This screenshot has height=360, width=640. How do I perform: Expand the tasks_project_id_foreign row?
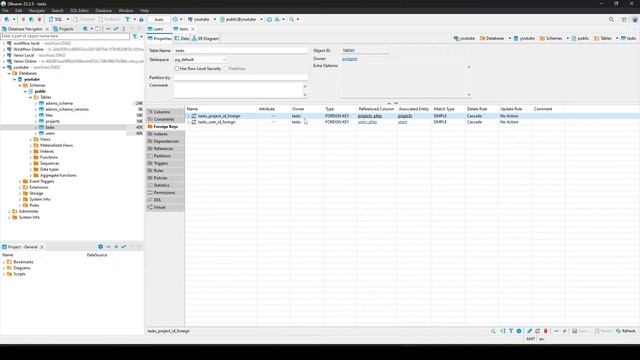[x=189, y=116]
